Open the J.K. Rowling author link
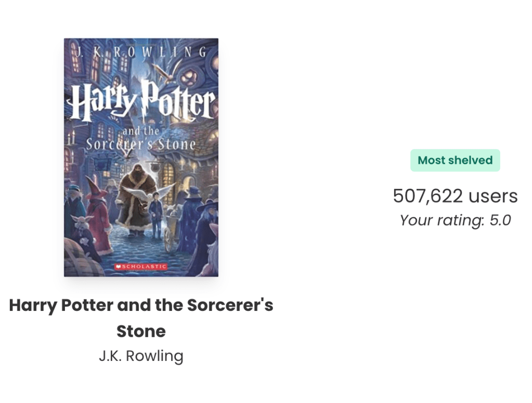Image resolution: width=532 pixels, height=403 pixels. pyautogui.click(x=141, y=356)
